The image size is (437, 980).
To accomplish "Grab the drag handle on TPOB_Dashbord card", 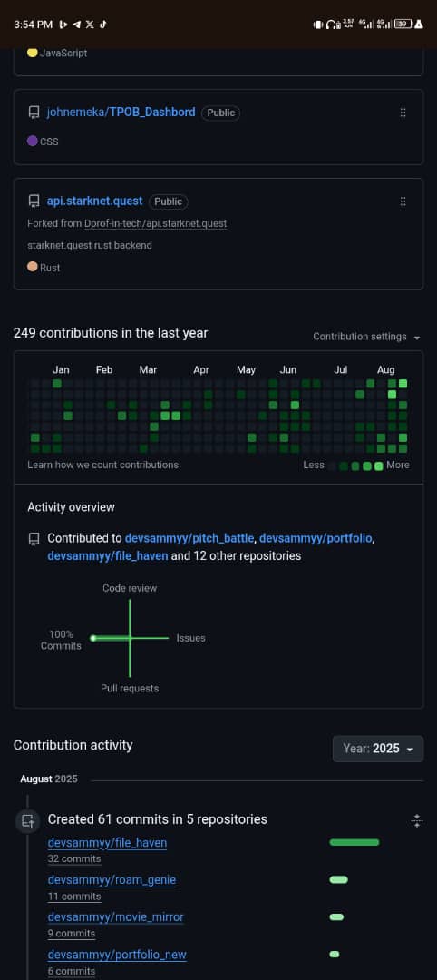I will 403,113.
